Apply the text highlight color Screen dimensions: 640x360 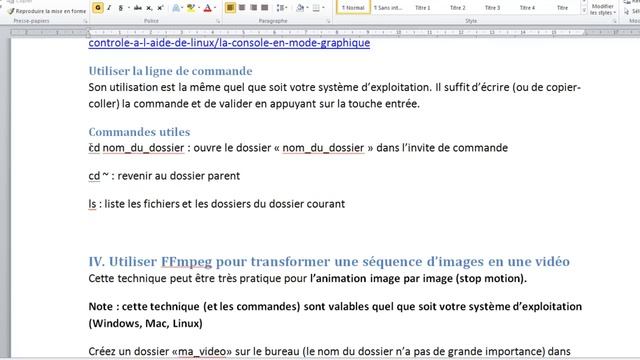point(191,8)
